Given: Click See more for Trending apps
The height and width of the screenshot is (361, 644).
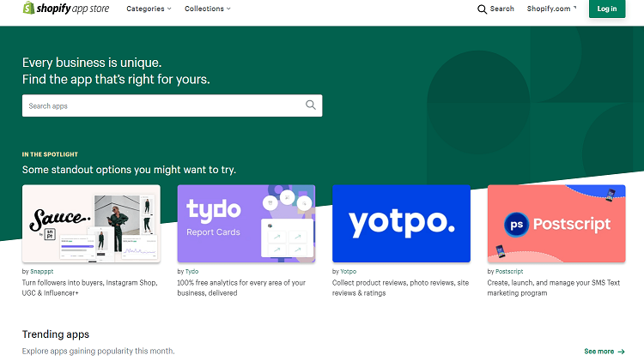Looking at the screenshot, I should (x=605, y=352).
